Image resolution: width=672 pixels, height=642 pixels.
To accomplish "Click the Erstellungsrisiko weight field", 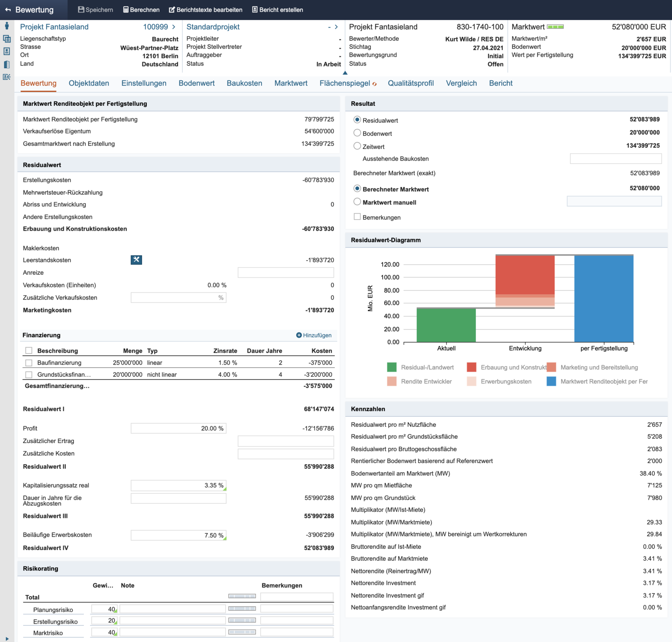I will coord(104,621).
